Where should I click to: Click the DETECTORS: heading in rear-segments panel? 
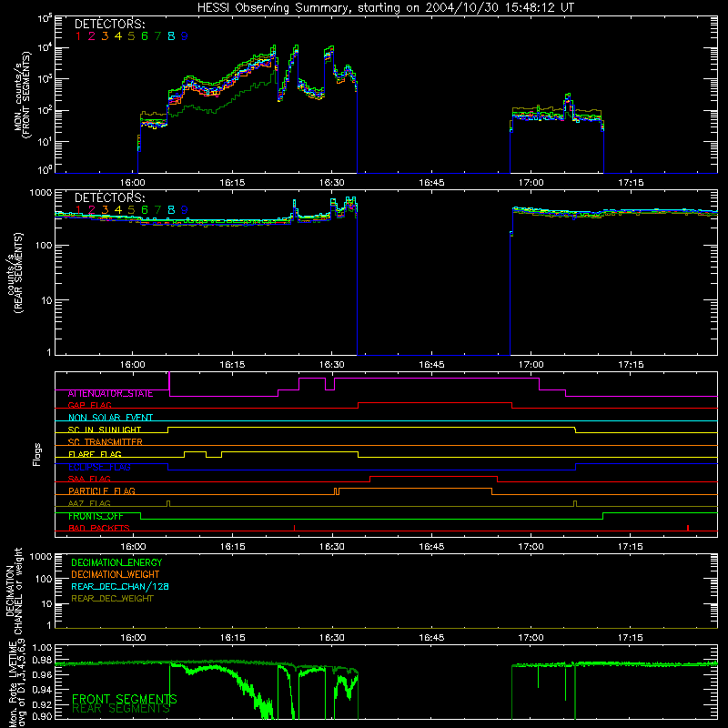(109, 197)
